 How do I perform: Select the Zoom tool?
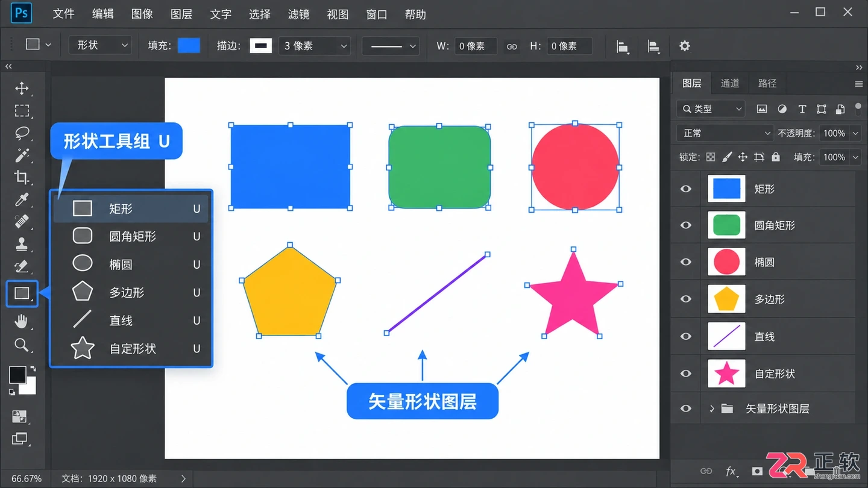click(x=22, y=345)
